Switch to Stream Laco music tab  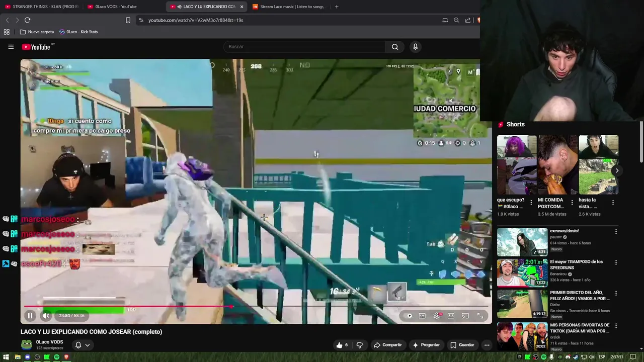point(289,7)
